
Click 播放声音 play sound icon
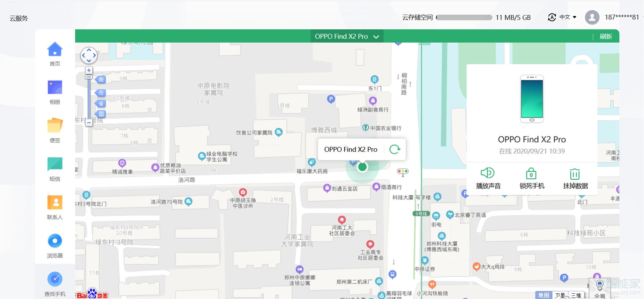[x=488, y=173]
